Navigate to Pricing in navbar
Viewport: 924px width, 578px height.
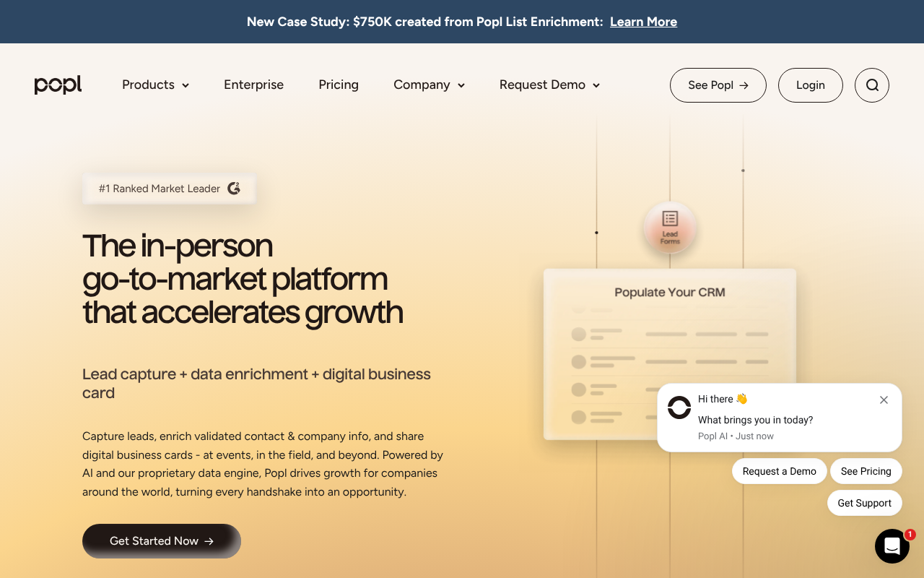click(x=339, y=85)
